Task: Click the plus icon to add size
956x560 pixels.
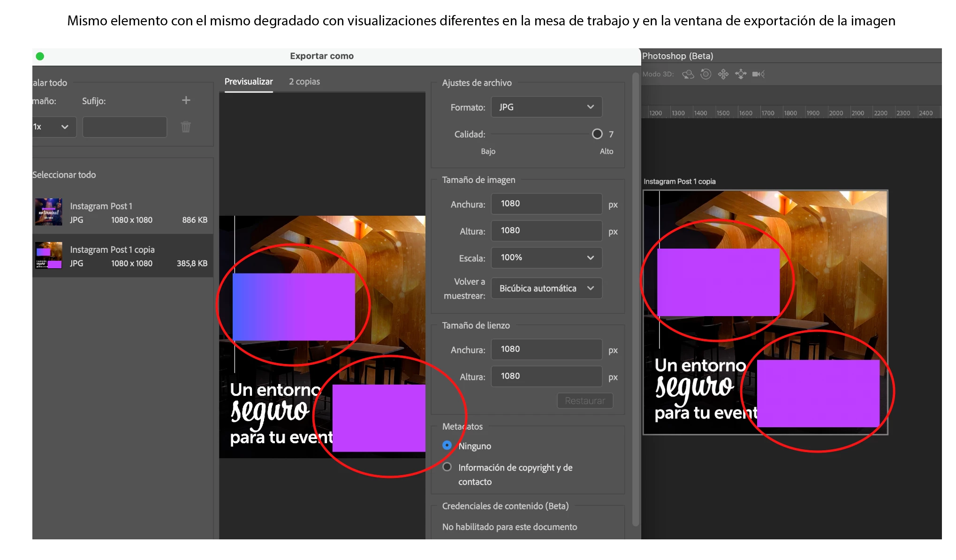Action: [186, 100]
